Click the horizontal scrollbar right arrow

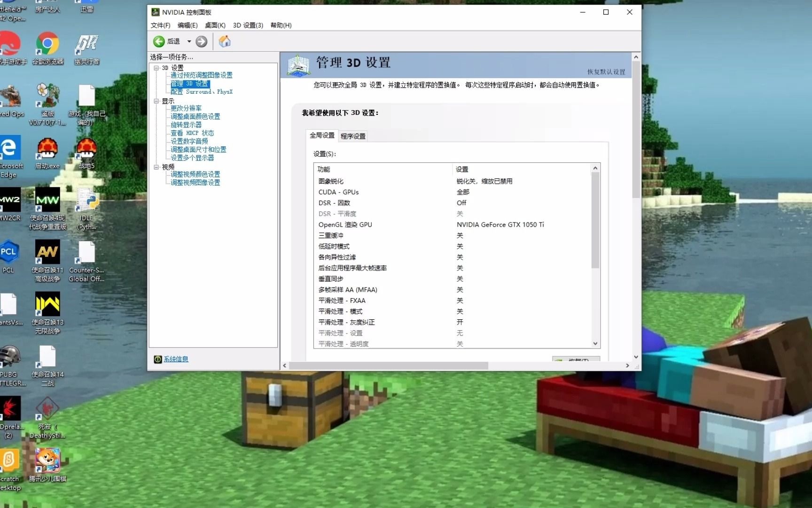click(627, 365)
